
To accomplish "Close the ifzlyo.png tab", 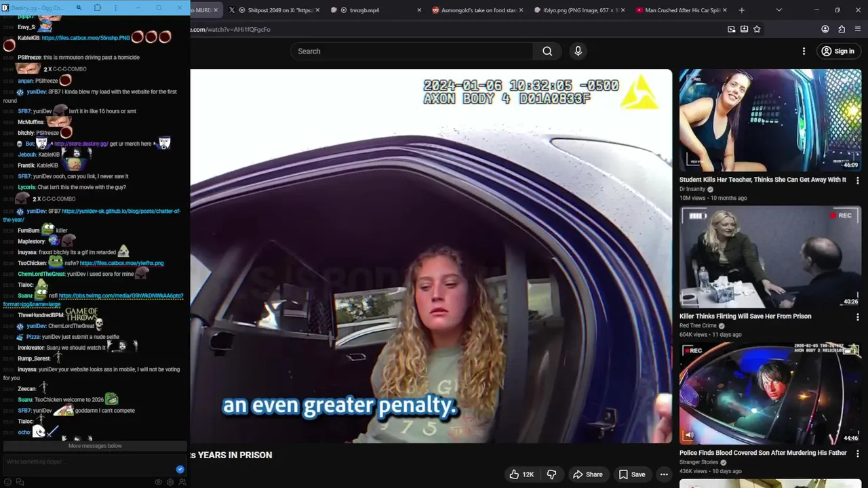I will 623,10.
